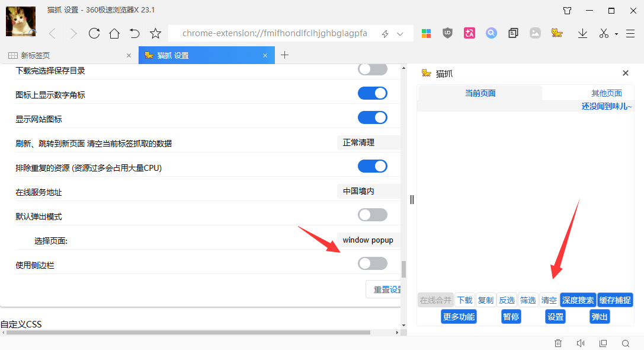Switch to the 其他页面 tab

coord(606,93)
